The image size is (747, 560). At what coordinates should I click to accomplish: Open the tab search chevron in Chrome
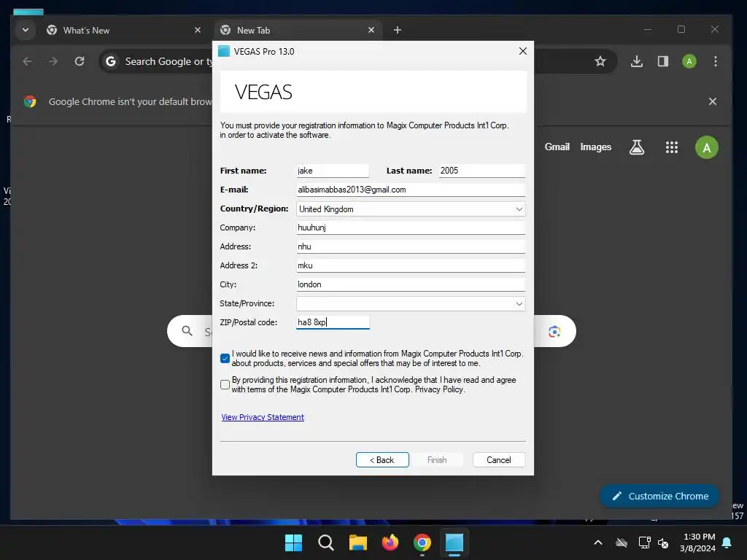pos(26,30)
